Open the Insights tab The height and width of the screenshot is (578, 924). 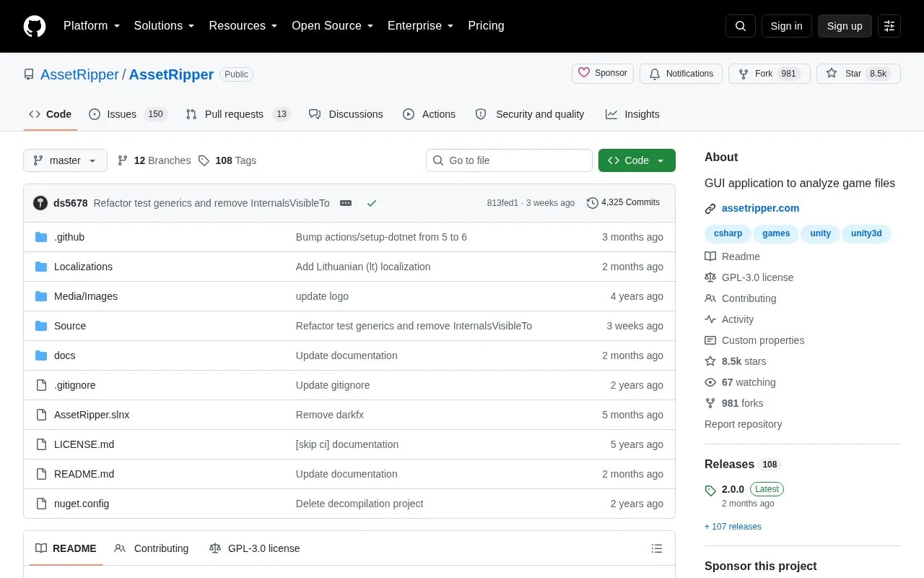(632, 114)
